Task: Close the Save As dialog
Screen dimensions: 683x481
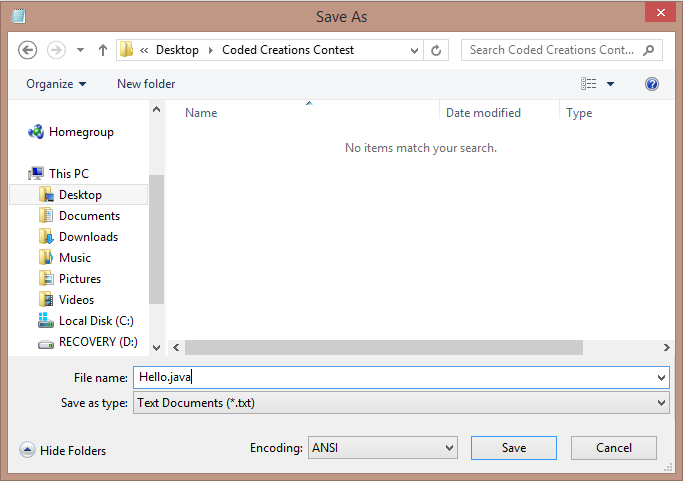Action: coord(660,13)
